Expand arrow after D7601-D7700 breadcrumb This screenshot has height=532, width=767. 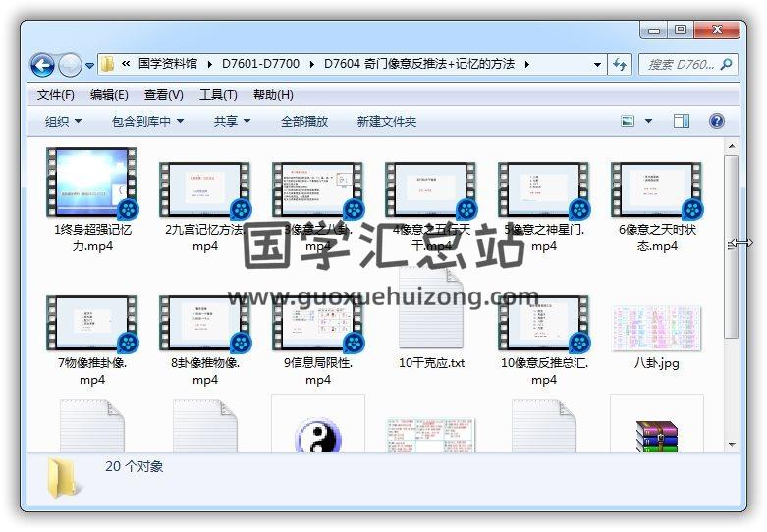(x=311, y=64)
